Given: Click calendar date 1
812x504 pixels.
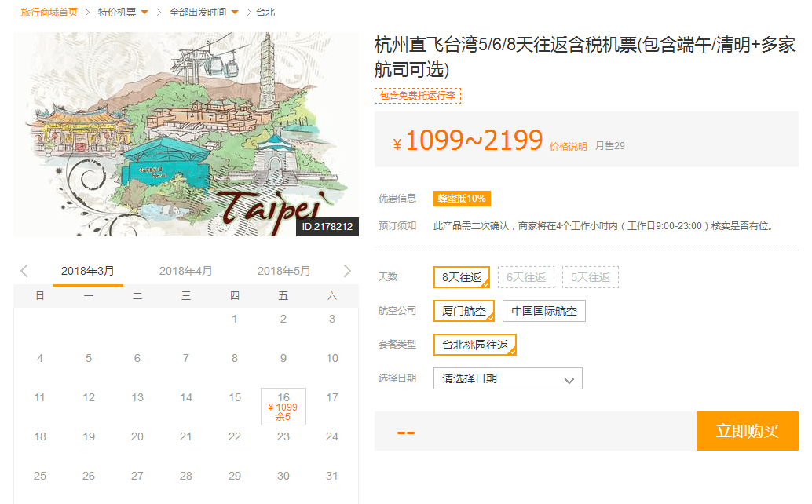Looking at the screenshot, I should tap(235, 319).
